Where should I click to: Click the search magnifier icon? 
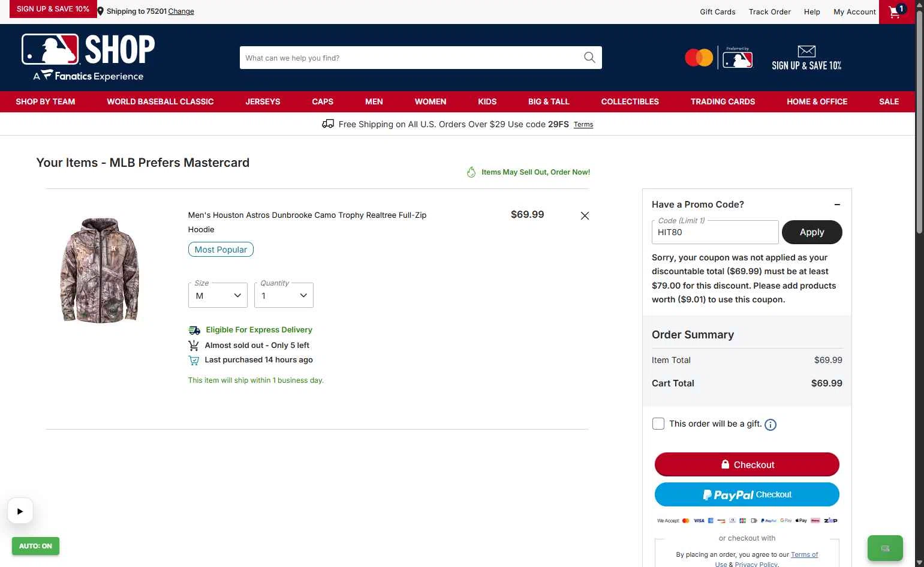click(589, 58)
